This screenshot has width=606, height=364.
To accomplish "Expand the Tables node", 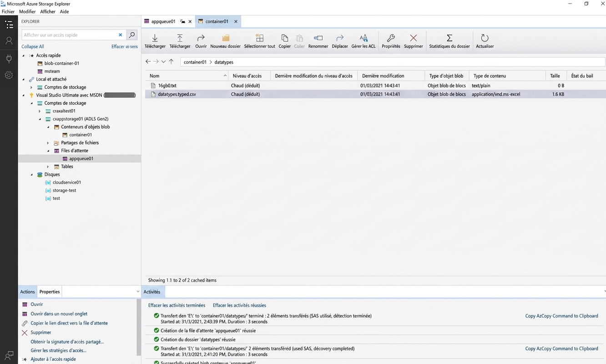I will pyautogui.click(x=48, y=167).
